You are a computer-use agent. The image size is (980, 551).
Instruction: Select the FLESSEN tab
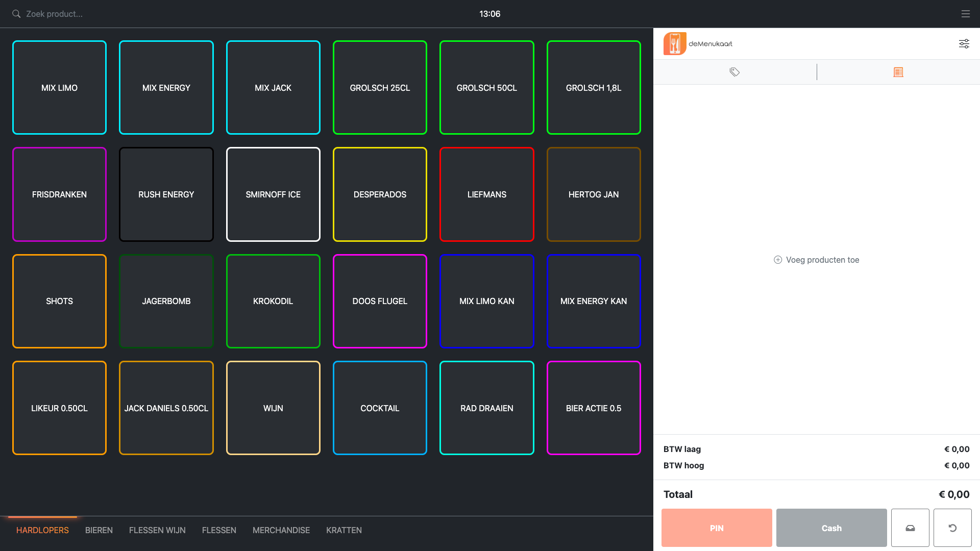coord(219,530)
